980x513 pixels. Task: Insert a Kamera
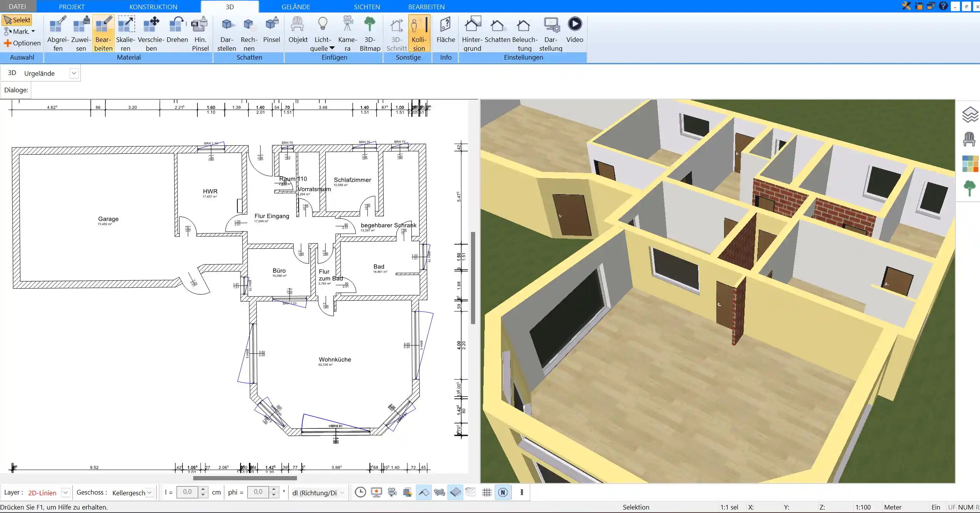(347, 33)
